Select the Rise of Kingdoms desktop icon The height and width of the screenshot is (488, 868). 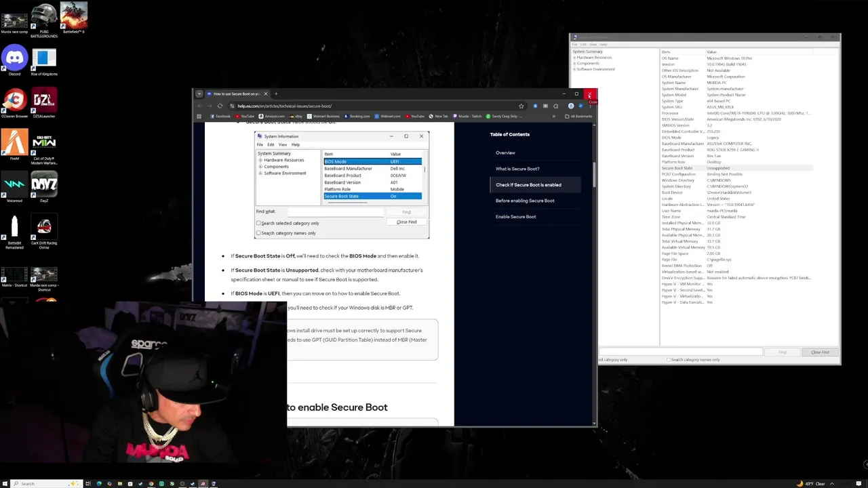pos(43,60)
